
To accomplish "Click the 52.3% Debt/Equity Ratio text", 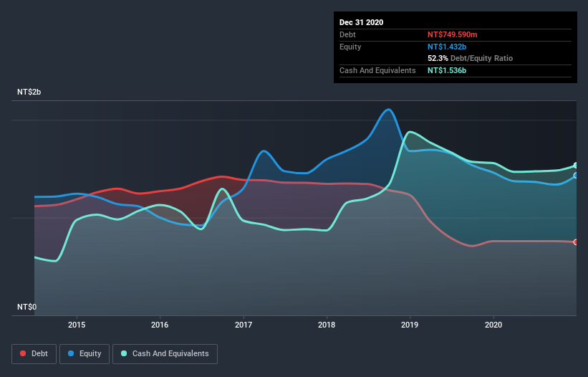I will click(470, 58).
